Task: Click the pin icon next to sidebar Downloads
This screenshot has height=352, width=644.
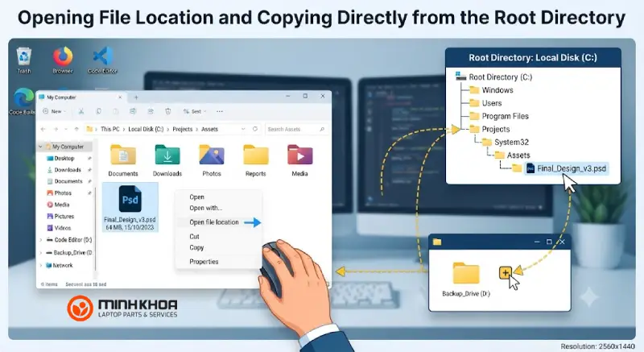Action: (x=89, y=170)
